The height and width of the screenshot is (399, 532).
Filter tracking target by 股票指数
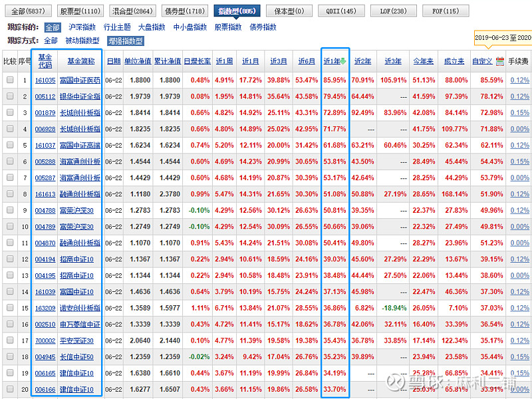pos(228,27)
